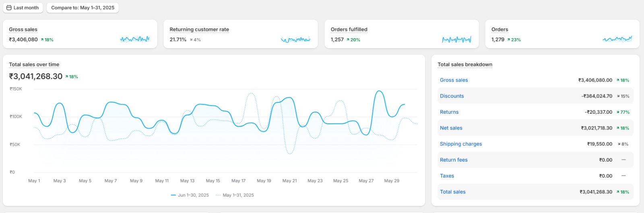
Task: Open the Compare to May 1–31 date picker
Action: (83, 8)
